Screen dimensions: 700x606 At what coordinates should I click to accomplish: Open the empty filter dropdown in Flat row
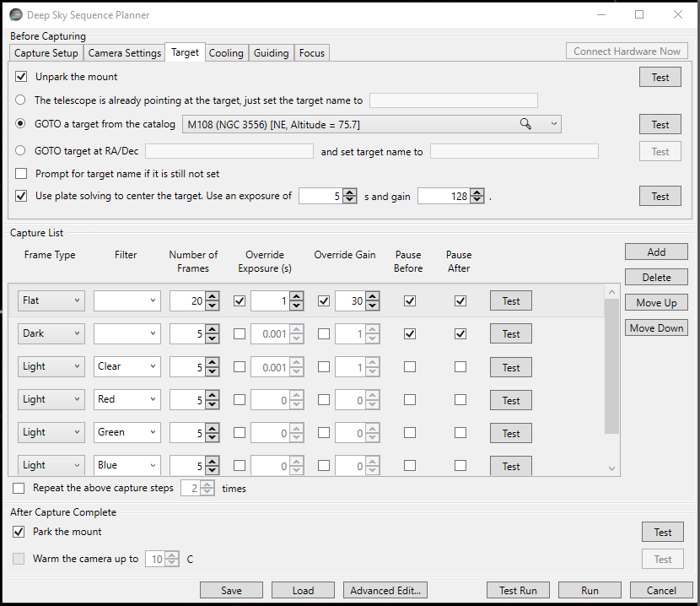point(127,300)
